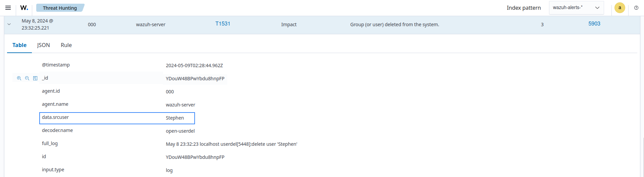Screen dimensions: 644x177
Task: Collapse the expanded alert row chevron
Action: point(9,24)
